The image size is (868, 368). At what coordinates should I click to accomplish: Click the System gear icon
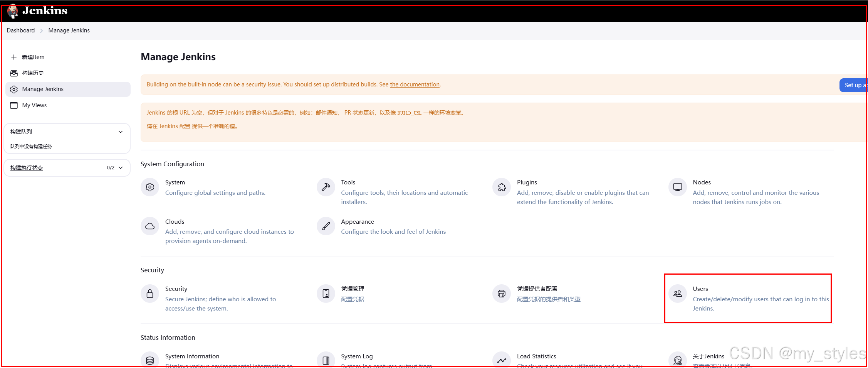pyautogui.click(x=150, y=187)
